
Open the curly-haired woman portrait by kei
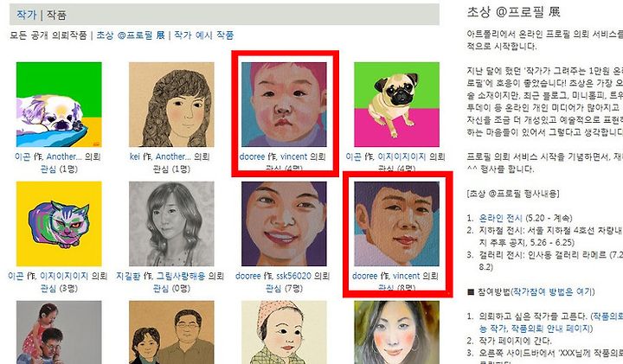(171, 105)
